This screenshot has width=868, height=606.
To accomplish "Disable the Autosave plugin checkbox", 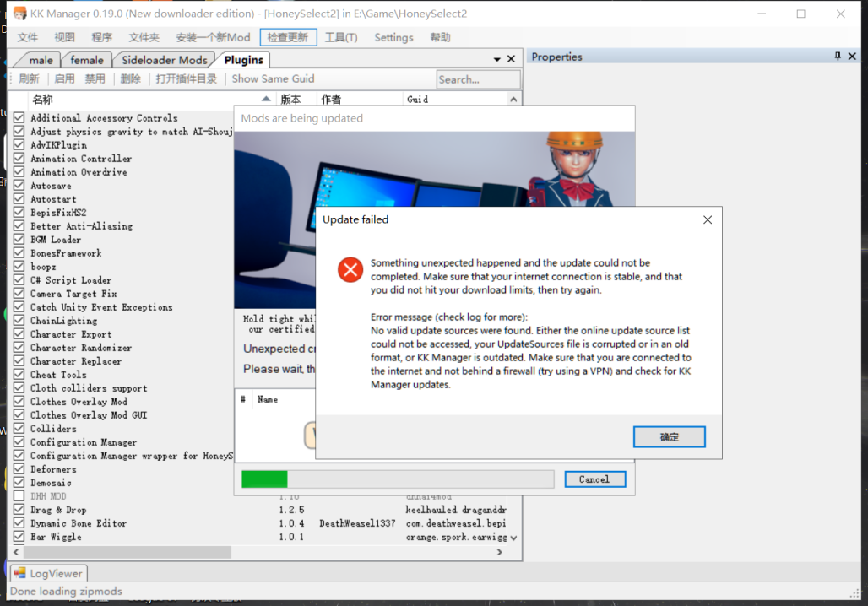I will (19, 186).
